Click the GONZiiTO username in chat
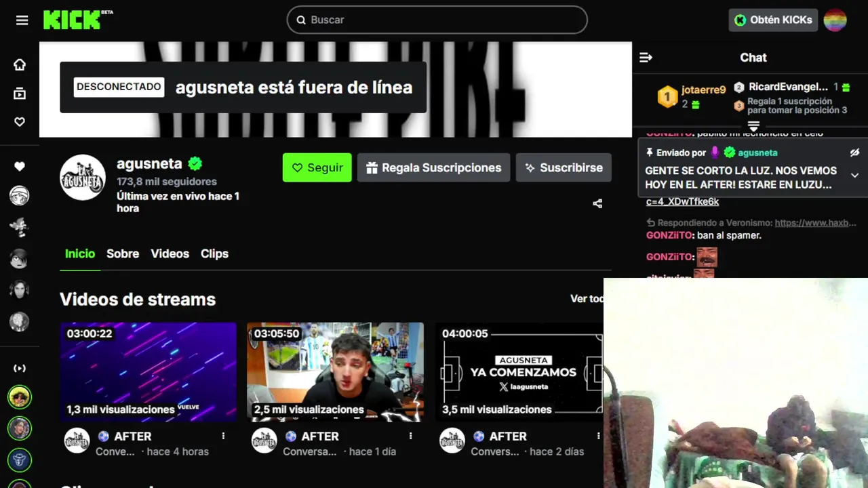Screen dimensions: 868x488 [x=669, y=235]
